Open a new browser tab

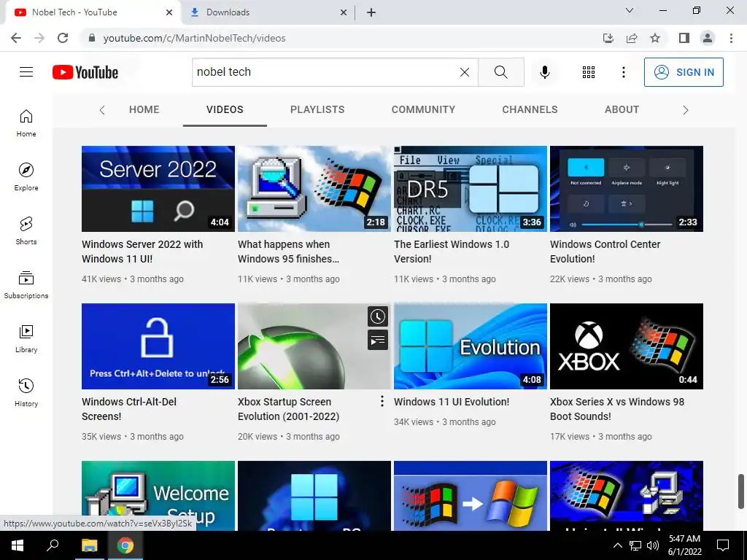click(x=371, y=12)
